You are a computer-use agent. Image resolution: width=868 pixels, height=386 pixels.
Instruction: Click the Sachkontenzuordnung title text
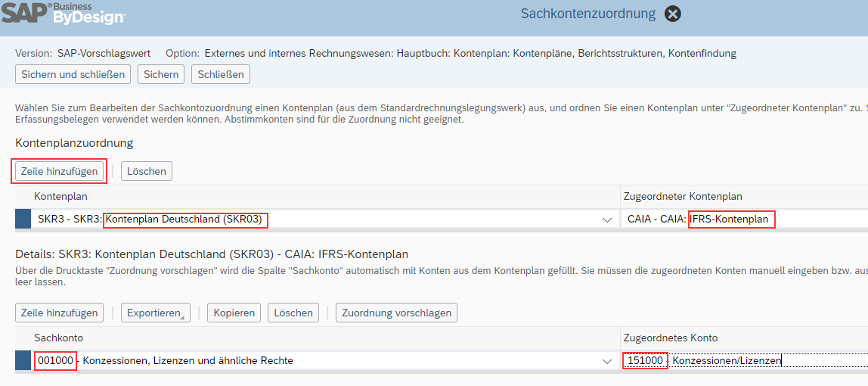[x=588, y=14]
